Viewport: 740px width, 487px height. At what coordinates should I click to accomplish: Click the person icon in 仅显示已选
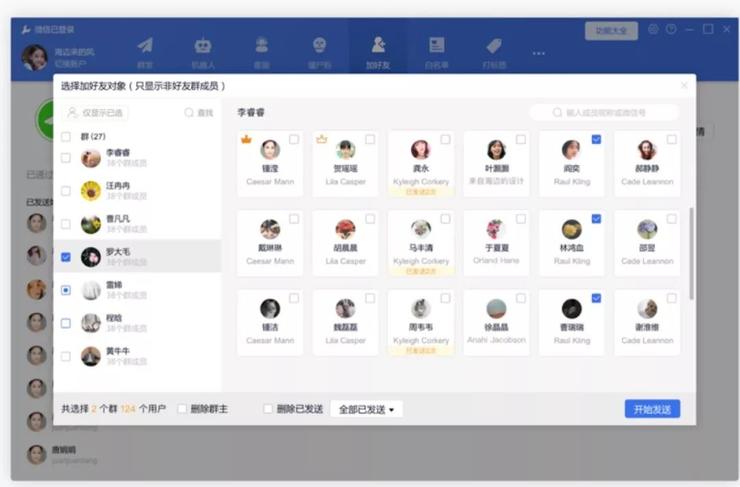click(72, 112)
